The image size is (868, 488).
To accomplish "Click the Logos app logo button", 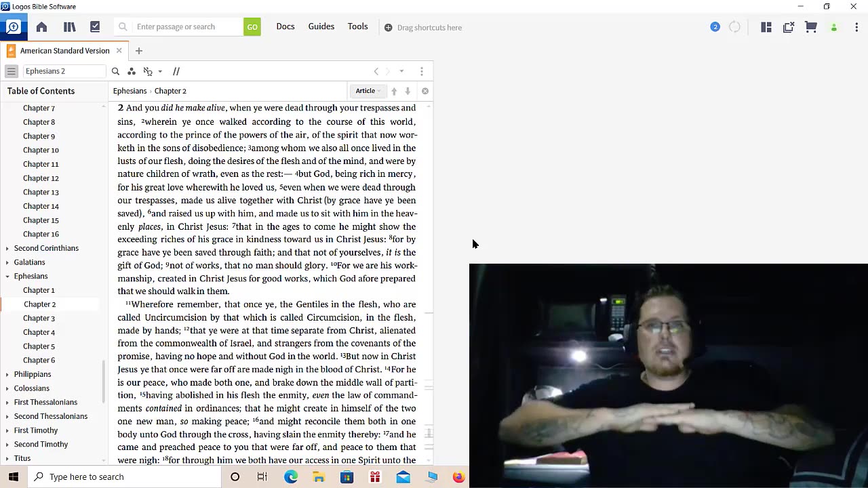I will point(13,27).
